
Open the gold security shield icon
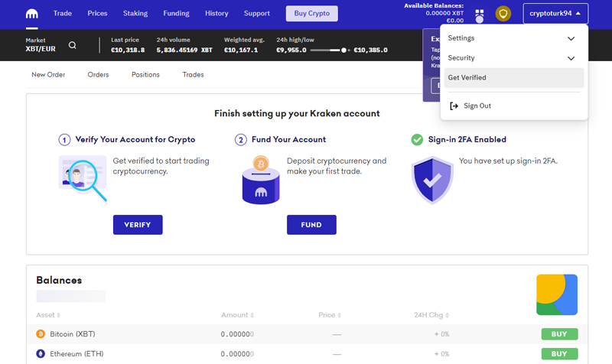pos(503,14)
